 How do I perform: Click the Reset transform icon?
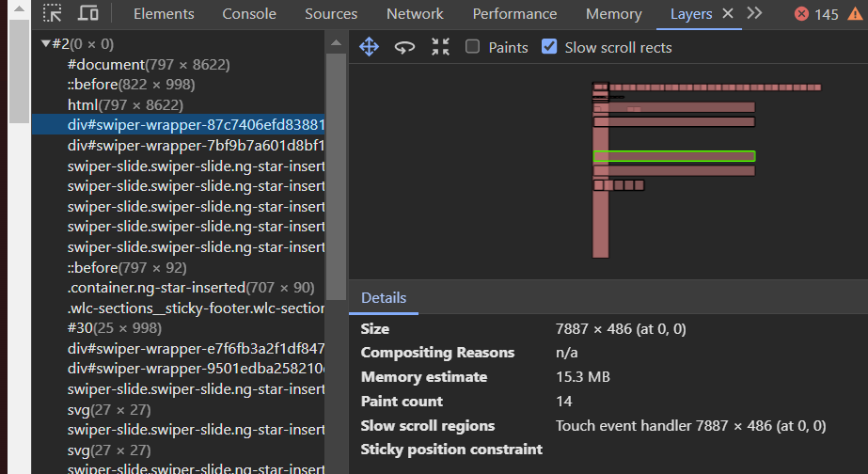440,47
